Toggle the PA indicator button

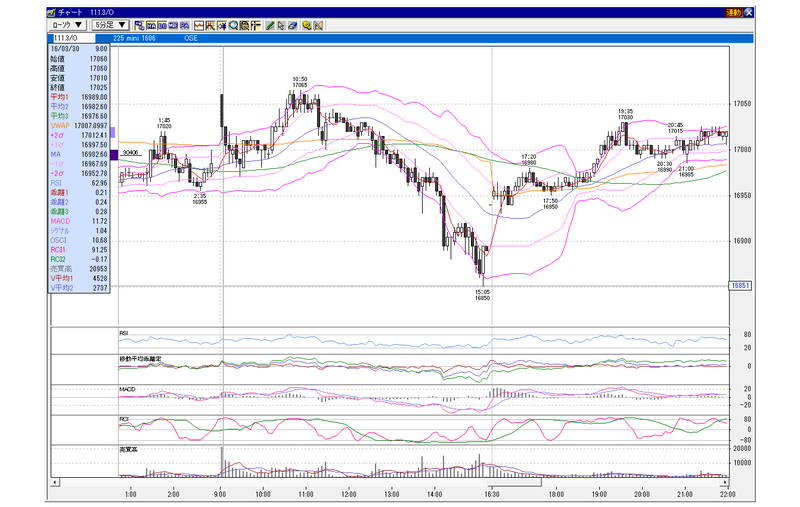pyautogui.click(x=185, y=26)
